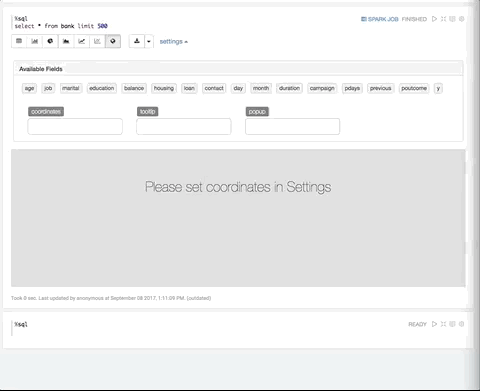Pick the 'poutcome' field chip

pos(414,88)
